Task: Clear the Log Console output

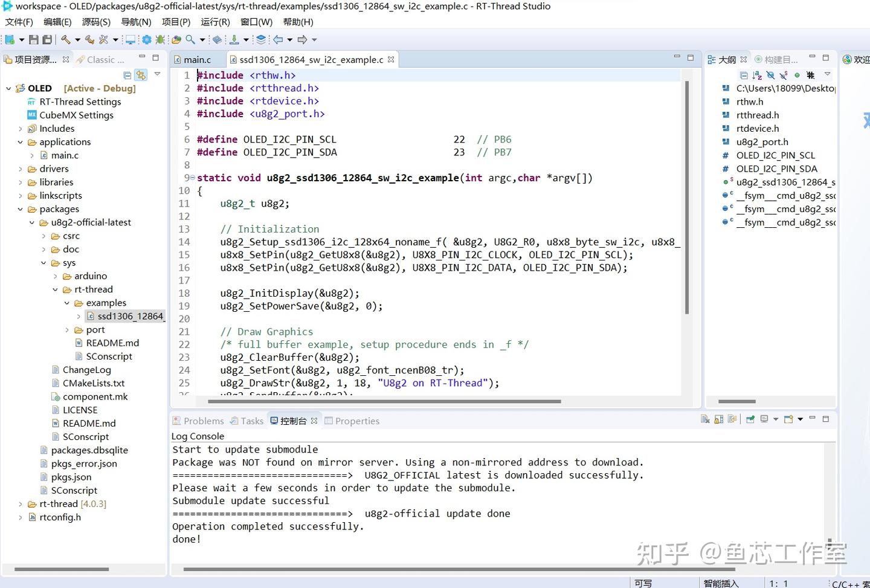Action: [x=704, y=418]
